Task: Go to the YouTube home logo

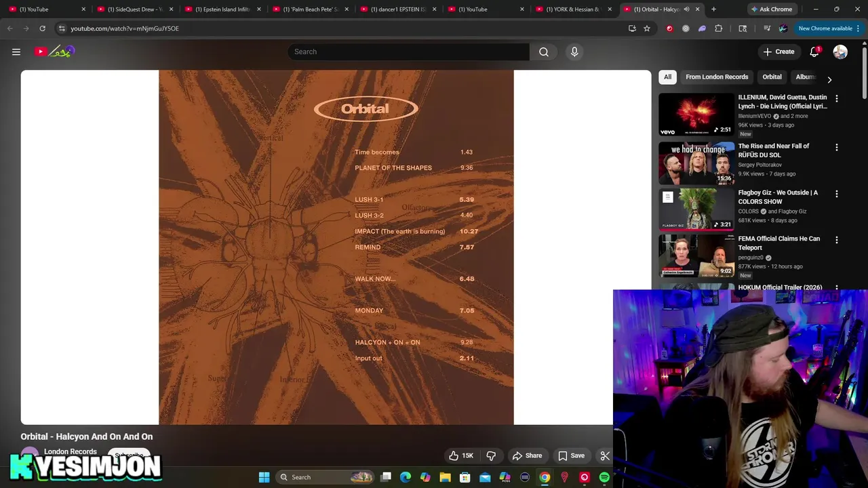Action: point(56,52)
